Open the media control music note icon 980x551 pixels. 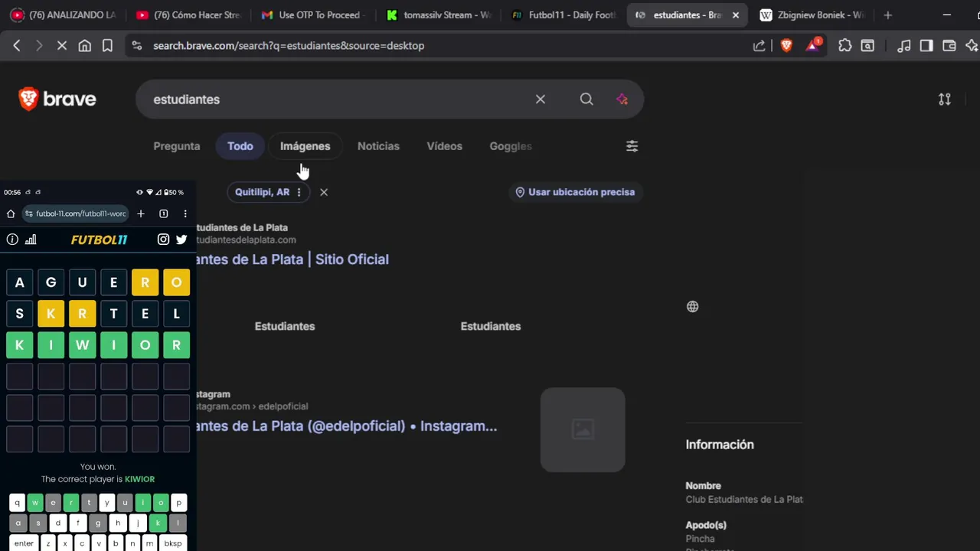click(904, 46)
